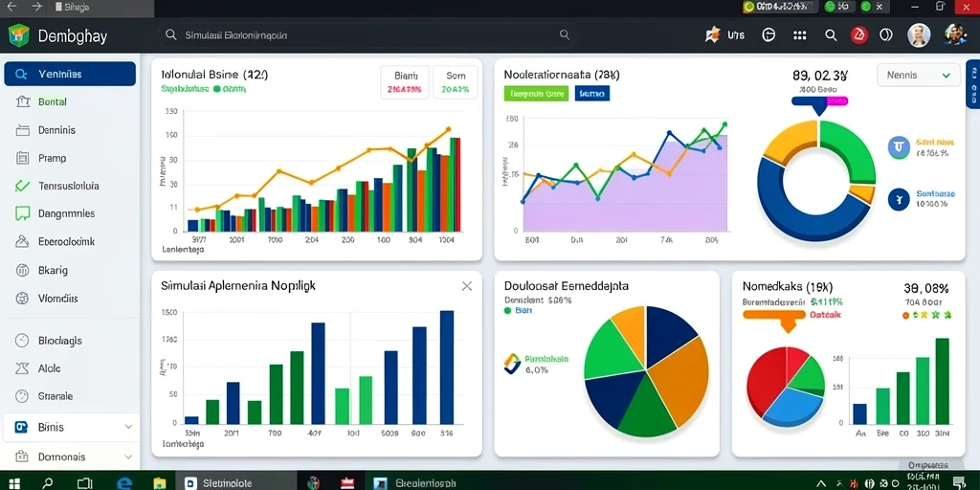Select the Tensusloluia checkmark icon item
The width and height of the screenshot is (980, 490).
click(x=22, y=186)
